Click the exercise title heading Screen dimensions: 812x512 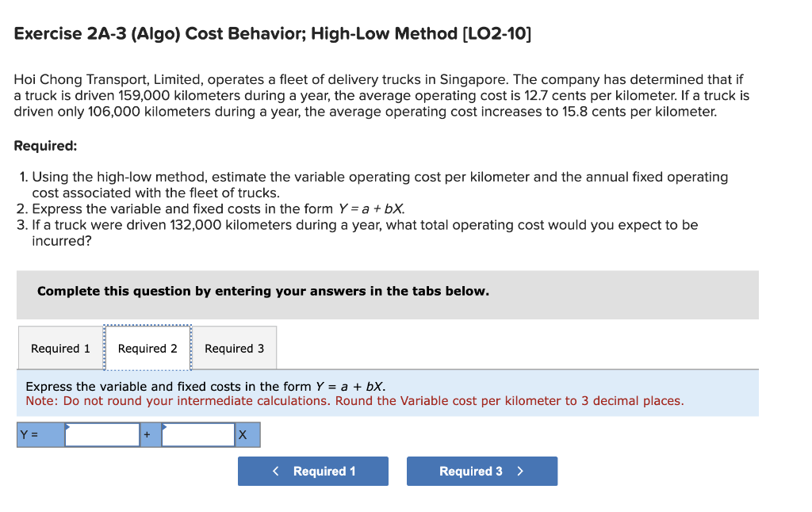pyautogui.click(x=273, y=33)
